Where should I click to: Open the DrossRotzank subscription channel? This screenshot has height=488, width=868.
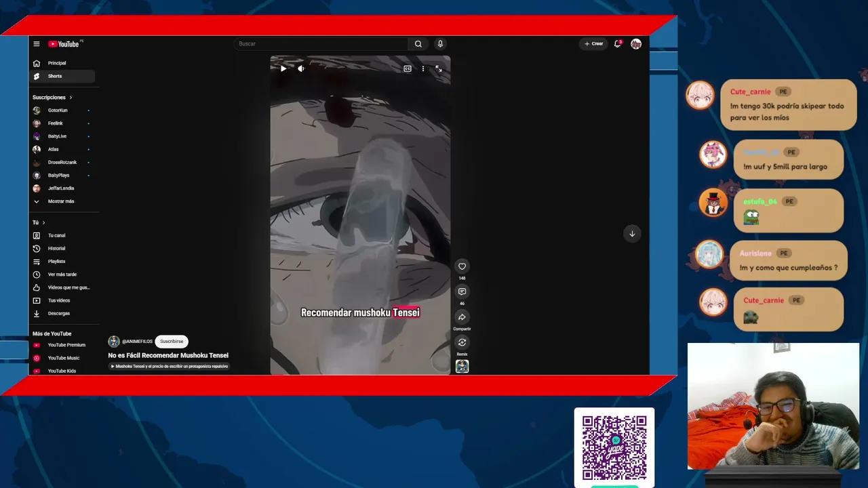pyautogui.click(x=62, y=162)
